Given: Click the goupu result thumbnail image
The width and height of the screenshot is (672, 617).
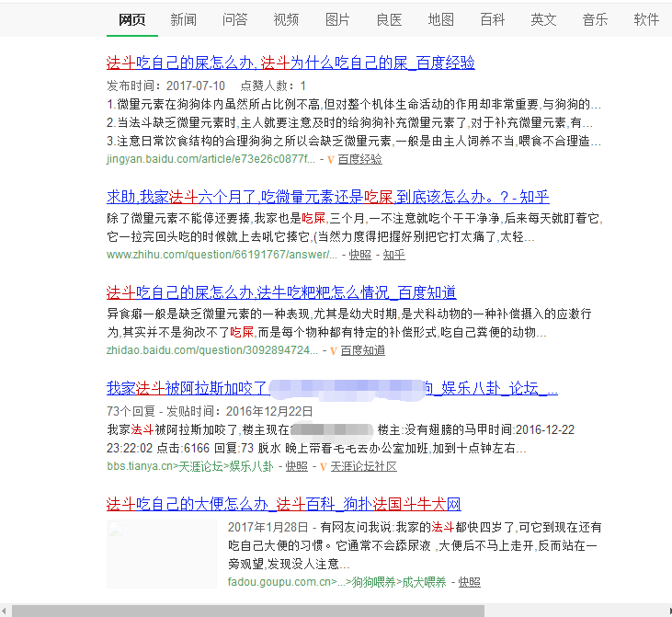Looking at the screenshot, I should 162,554.
